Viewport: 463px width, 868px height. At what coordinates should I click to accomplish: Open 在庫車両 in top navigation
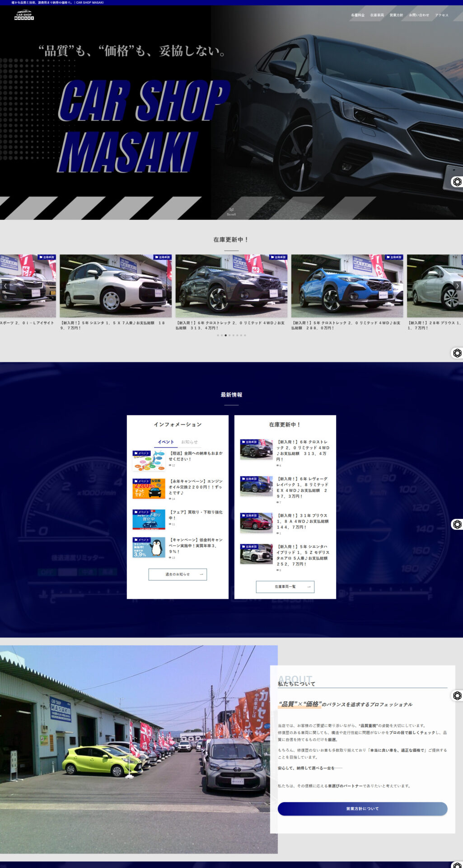(377, 15)
